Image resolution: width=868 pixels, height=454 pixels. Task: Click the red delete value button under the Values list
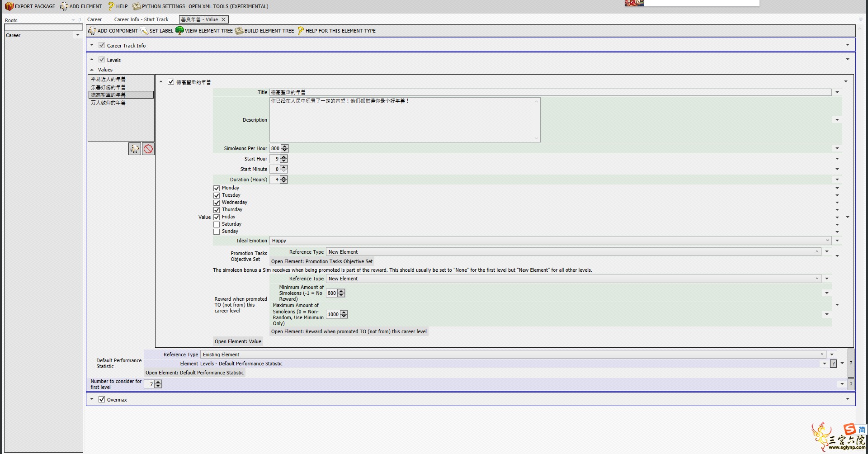pos(148,149)
